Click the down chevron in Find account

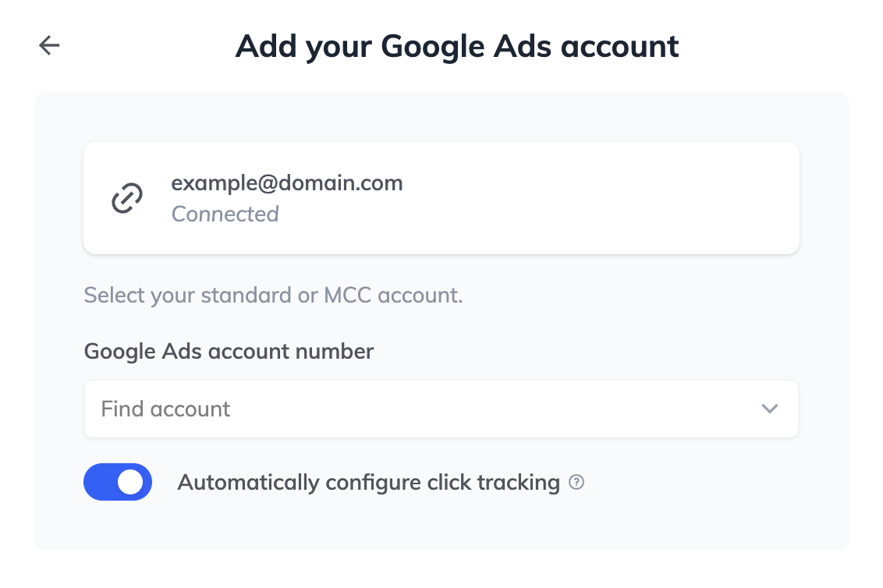[769, 409]
